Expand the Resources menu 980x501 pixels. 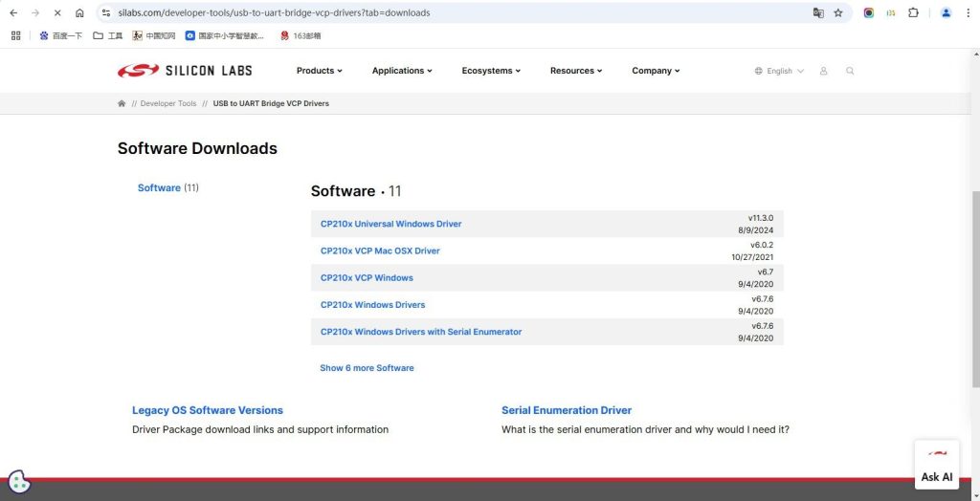click(576, 71)
